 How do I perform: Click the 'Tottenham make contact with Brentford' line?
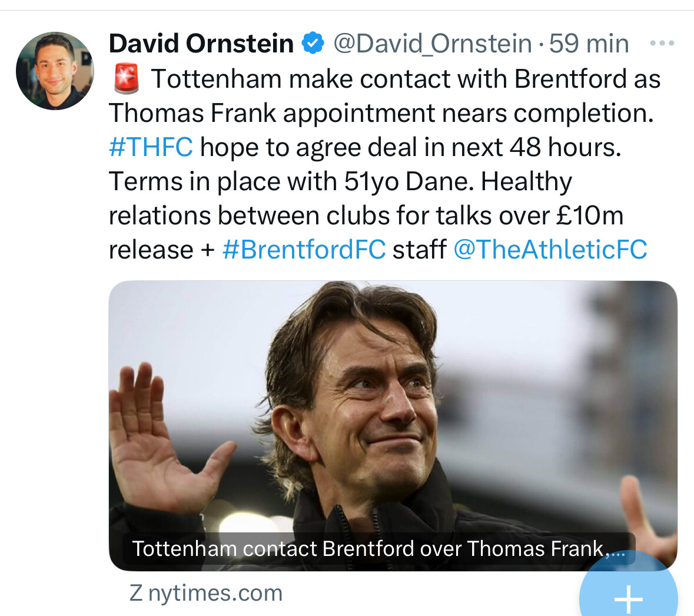(x=406, y=80)
